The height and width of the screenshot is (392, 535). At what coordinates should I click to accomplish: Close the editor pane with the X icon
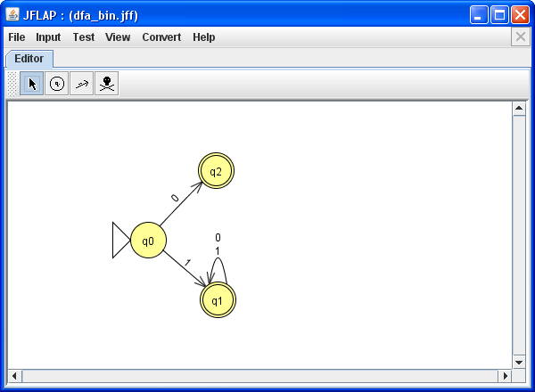click(x=521, y=37)
